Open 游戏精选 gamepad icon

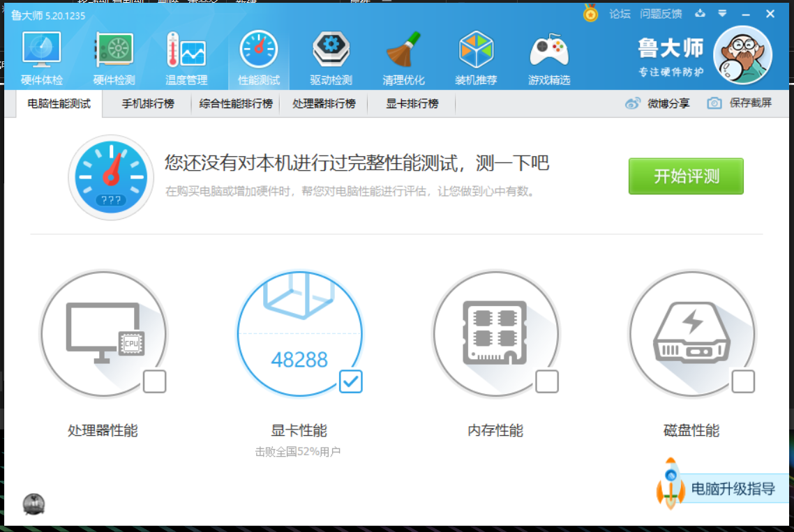(x=549, y=58)
